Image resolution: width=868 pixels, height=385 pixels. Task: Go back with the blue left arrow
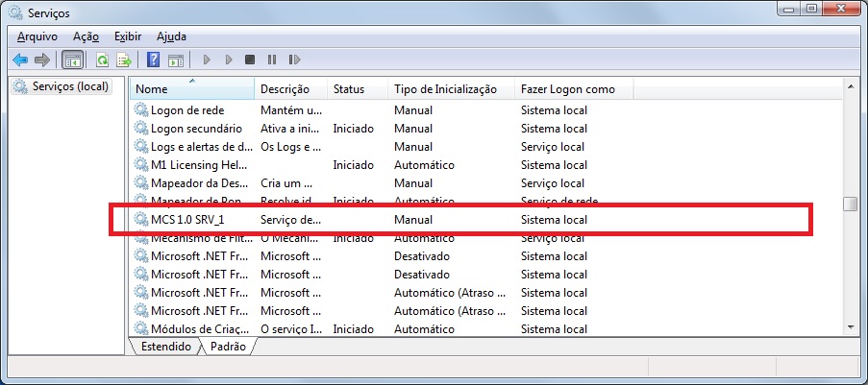[20, 60]
